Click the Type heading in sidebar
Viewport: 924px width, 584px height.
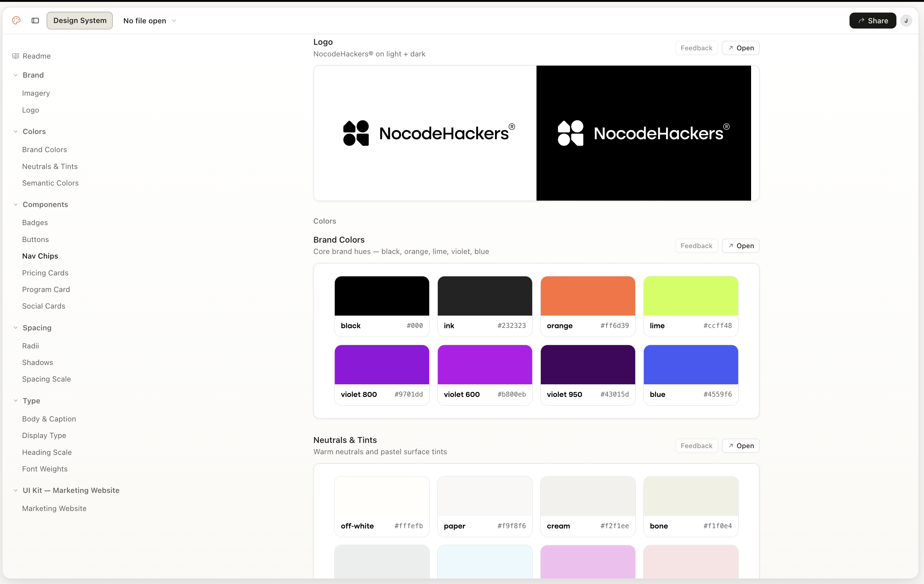click(32, 401)
